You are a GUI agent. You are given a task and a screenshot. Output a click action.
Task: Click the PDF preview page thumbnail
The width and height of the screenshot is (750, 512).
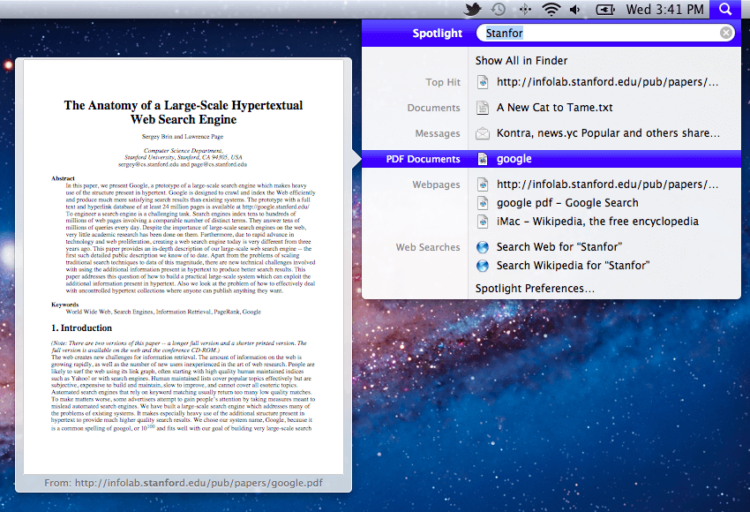click(x=184, y=267)
